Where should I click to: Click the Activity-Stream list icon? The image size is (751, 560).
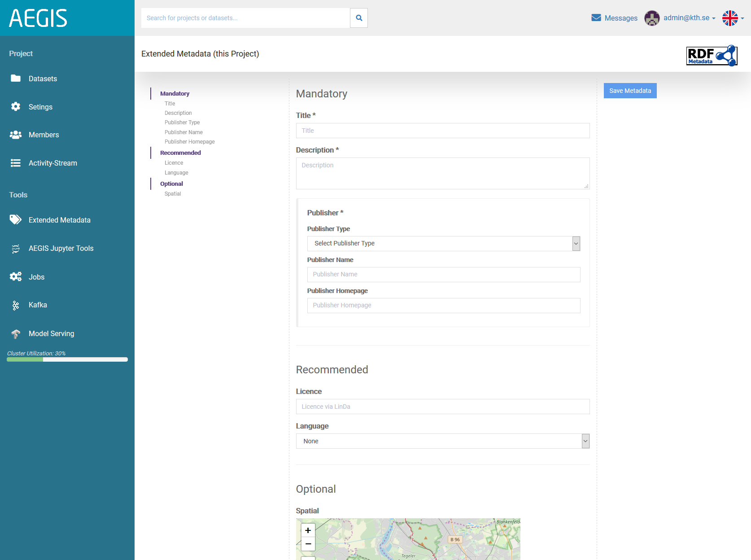(16, 163)
